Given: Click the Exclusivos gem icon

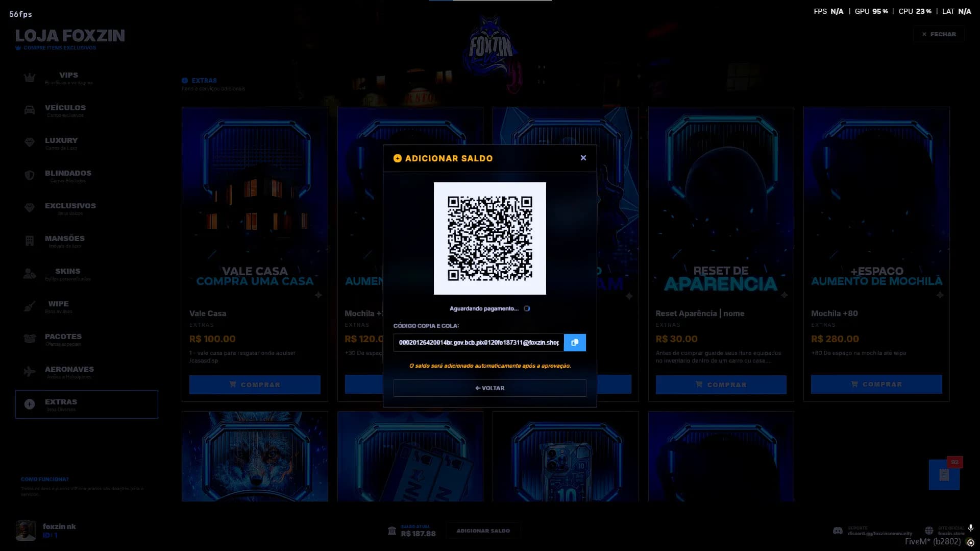Looking at the screenshot, I should click(30, 208).
